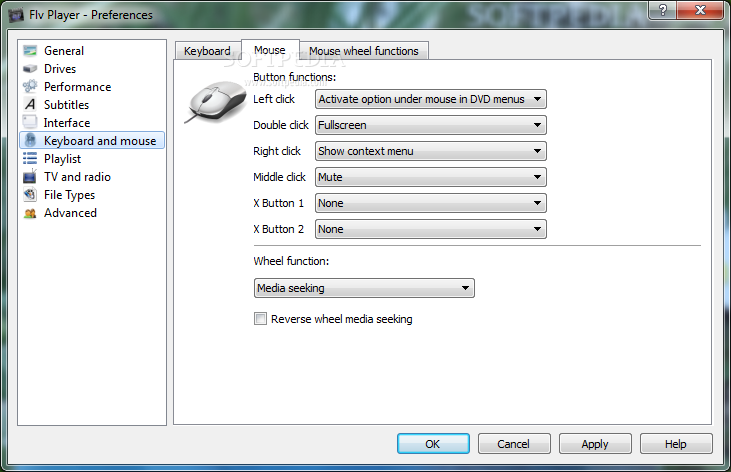Open the Middle click function dropdown
731x472 pixels.
click(430, 177)
